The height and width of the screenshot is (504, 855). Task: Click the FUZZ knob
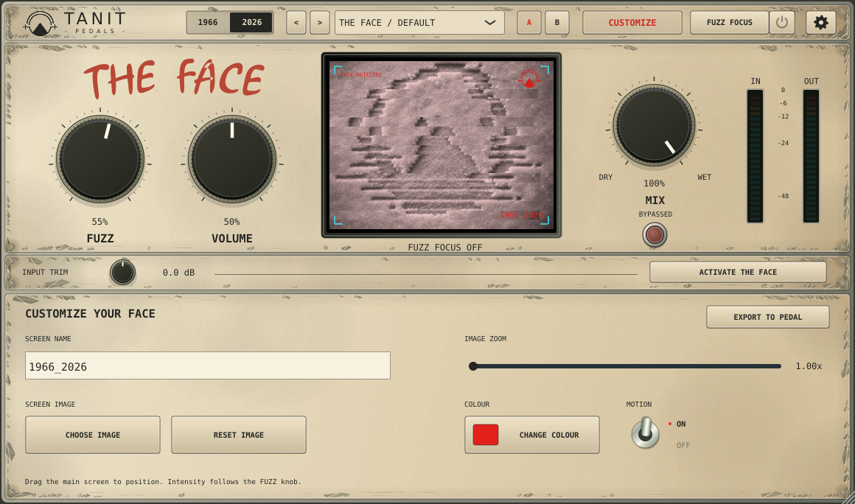pyautogui.click(x=100, y=160)
